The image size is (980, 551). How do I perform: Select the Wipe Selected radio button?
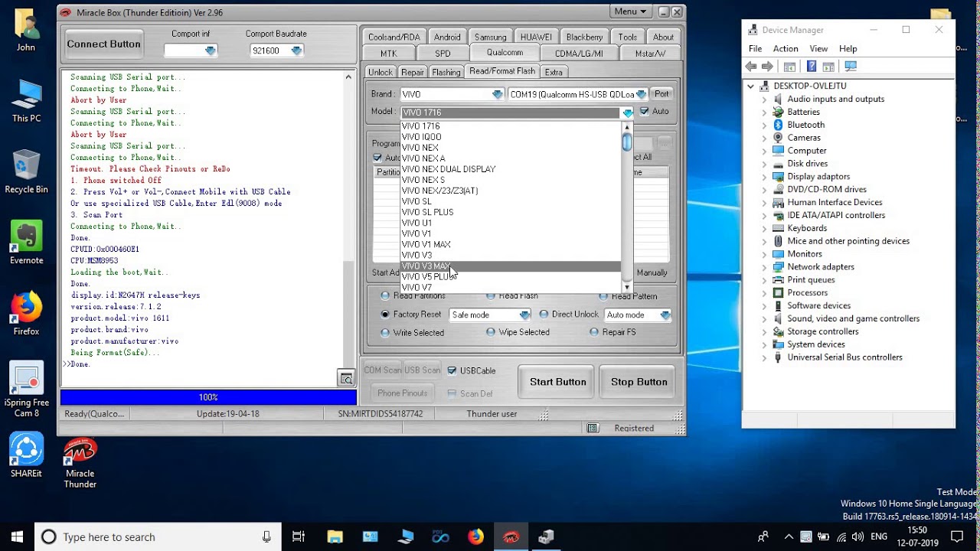[x=491, y=332]
